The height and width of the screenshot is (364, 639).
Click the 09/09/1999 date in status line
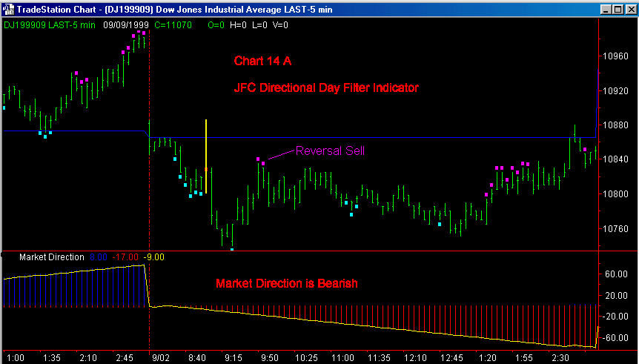click(x=126, y=25)
